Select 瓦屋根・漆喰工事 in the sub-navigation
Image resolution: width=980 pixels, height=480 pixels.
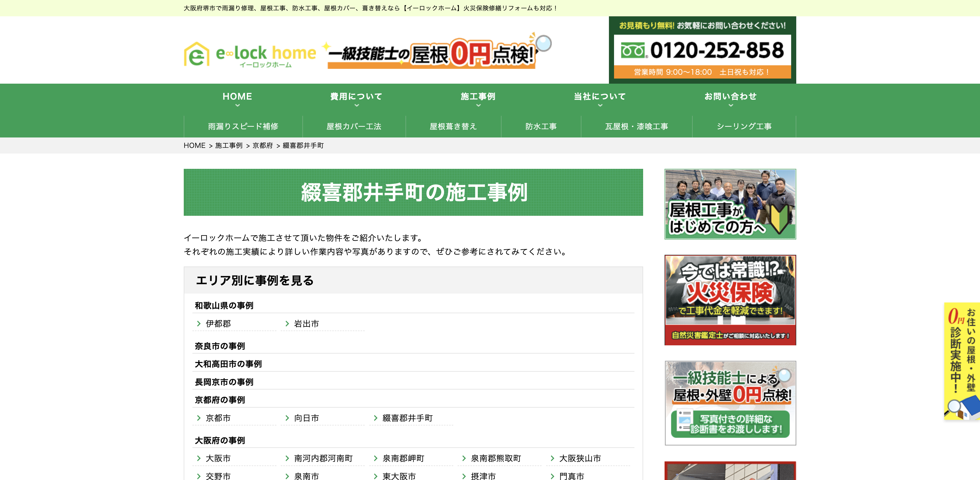[x=636, y=127]
